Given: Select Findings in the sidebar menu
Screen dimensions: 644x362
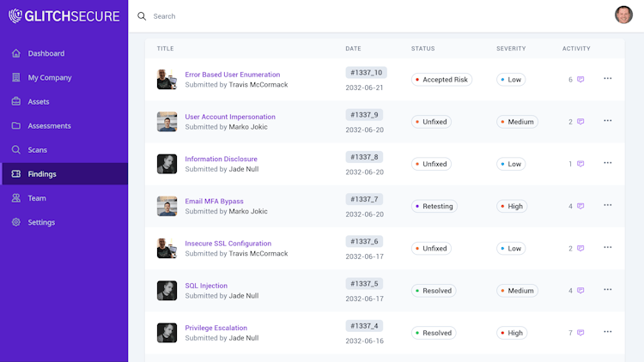Looking at the screenshot, I should (x=42, y=174).
